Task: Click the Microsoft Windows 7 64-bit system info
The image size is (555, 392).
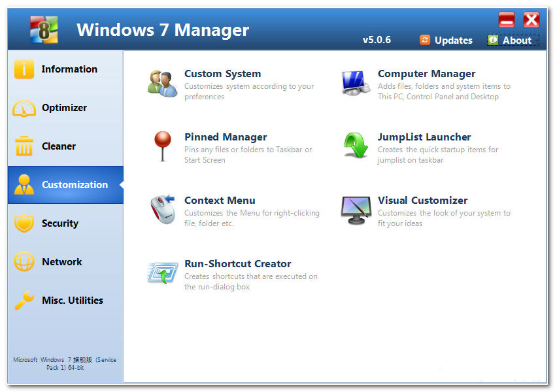Action: point(65,364)
